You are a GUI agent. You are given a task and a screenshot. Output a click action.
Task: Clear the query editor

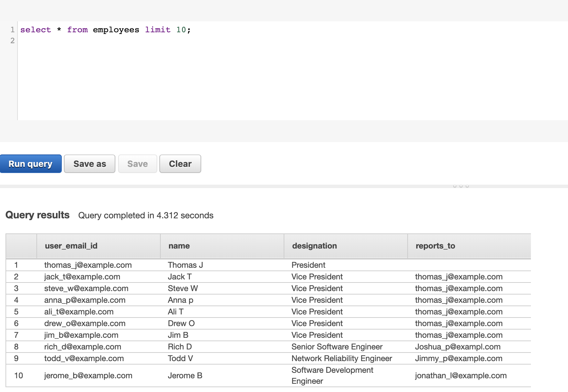pyautogui.click(x=180, y=164)
